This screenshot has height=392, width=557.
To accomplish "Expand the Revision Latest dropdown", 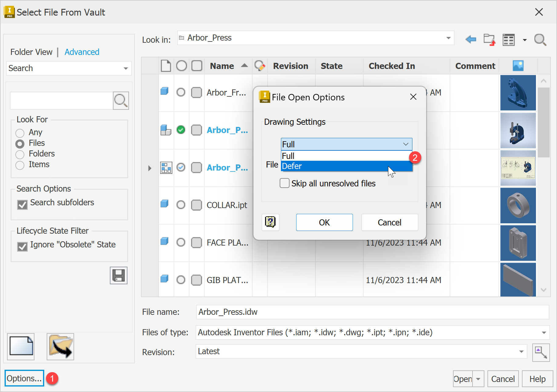I will pyautogui.click(x=521, y=352).
